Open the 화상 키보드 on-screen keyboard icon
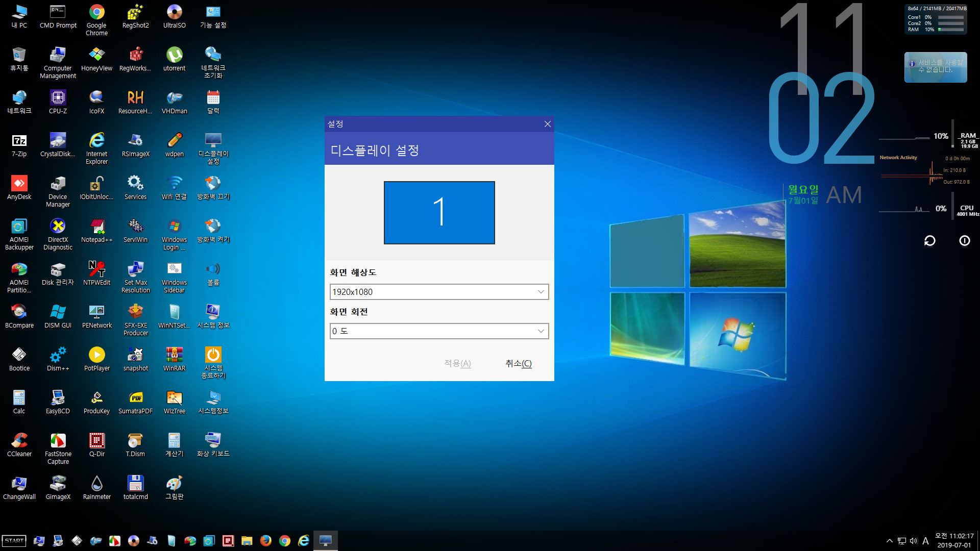This screenshot has width=980, height=551. coord(213,445)
